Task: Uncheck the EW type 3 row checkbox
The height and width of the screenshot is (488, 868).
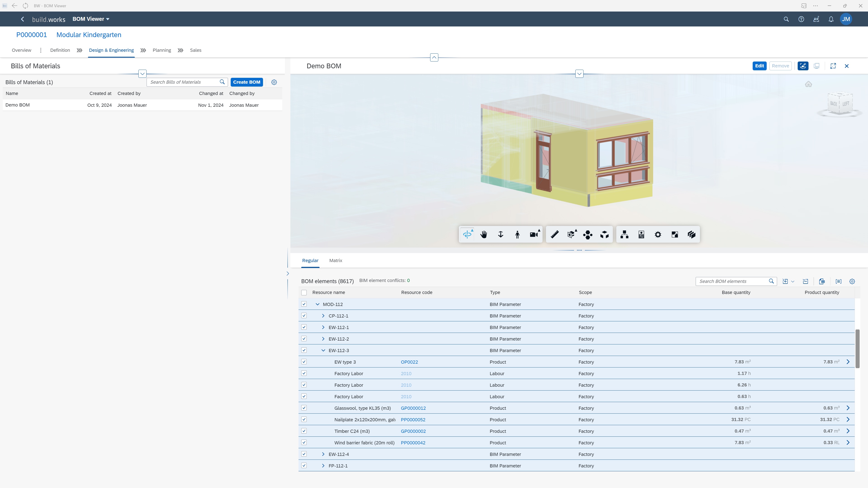Action: [x=304, y=362]
